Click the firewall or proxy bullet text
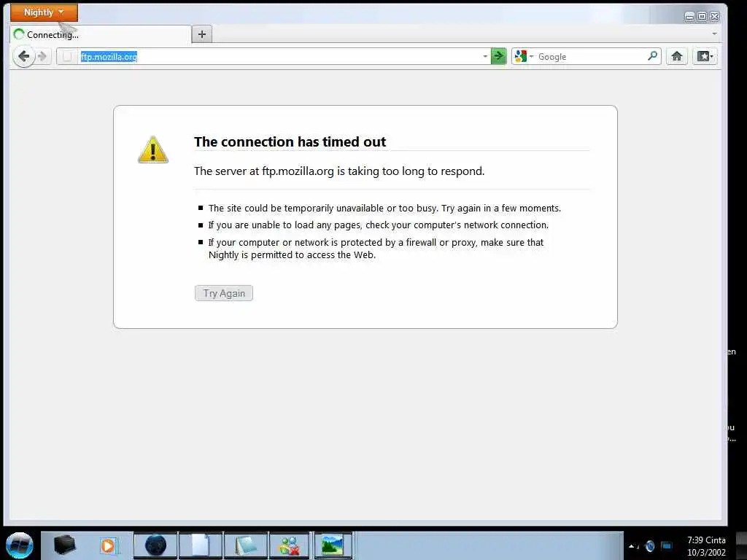The width and height of the screenshot is (747, 560). pos(376,249)
